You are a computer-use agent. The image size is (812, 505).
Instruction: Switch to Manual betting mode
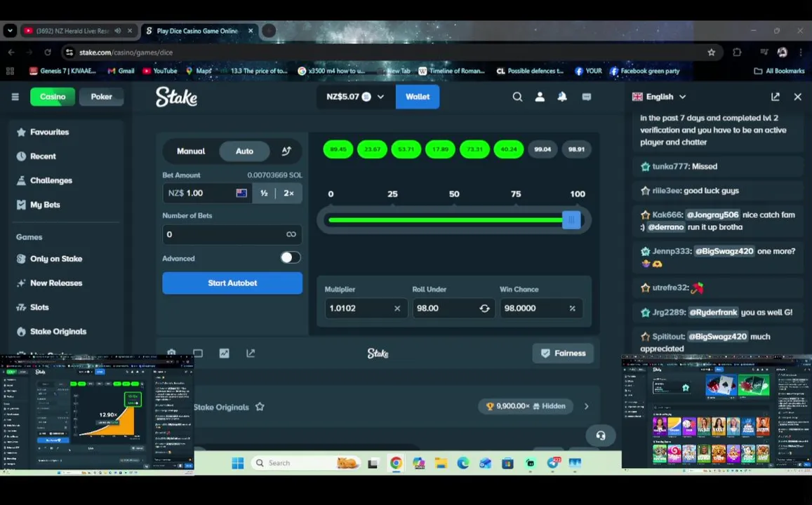[191, 151]
